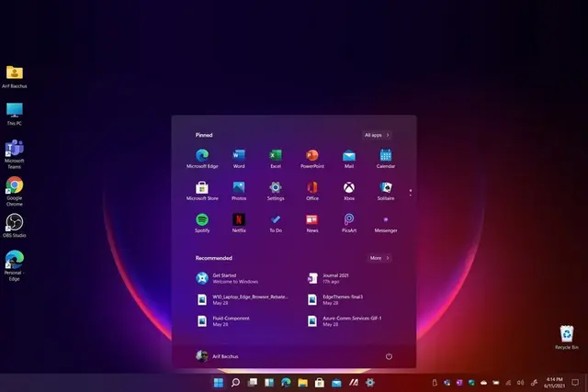The height and width of the screenshot is (392, 588).
Task: Click the Windows Start button on taskbar
Action: click(219, 383)
